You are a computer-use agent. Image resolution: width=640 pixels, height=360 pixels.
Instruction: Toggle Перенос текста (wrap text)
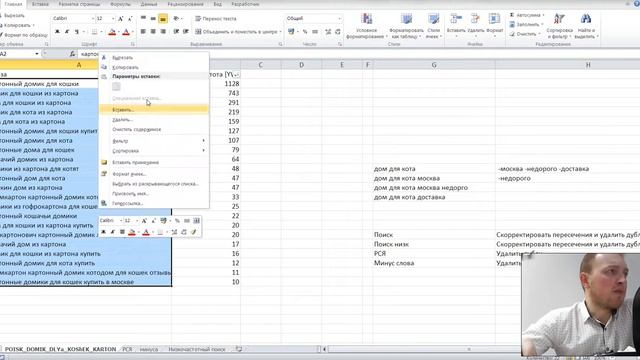click(216, 19)
